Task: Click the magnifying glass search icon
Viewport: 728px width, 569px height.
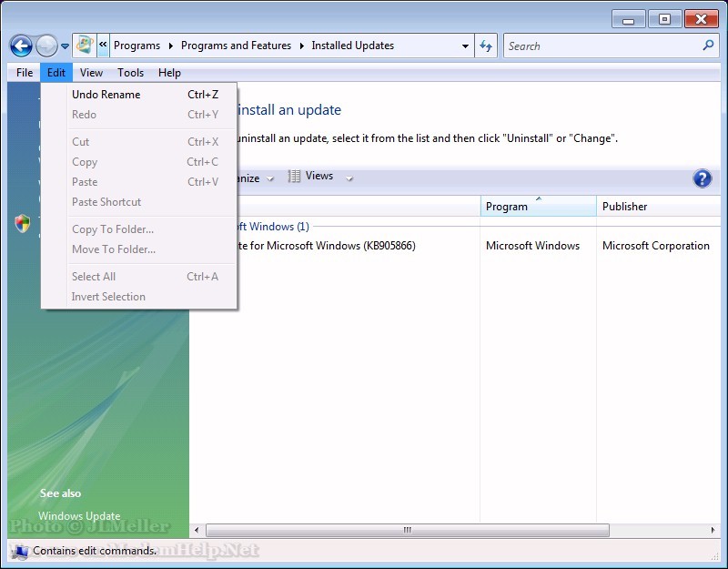Action: pyautogui.click(x=708, y=46)
